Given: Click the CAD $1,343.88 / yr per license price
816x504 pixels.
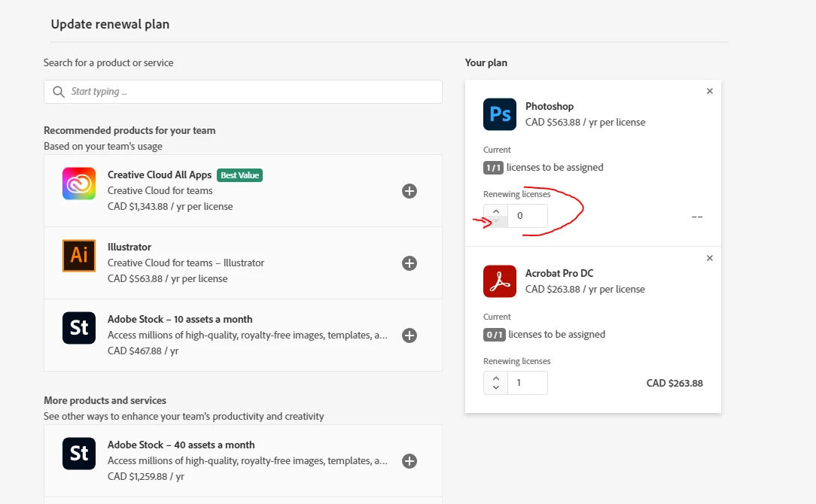Looking at the screenshot, I should point(170,206).
